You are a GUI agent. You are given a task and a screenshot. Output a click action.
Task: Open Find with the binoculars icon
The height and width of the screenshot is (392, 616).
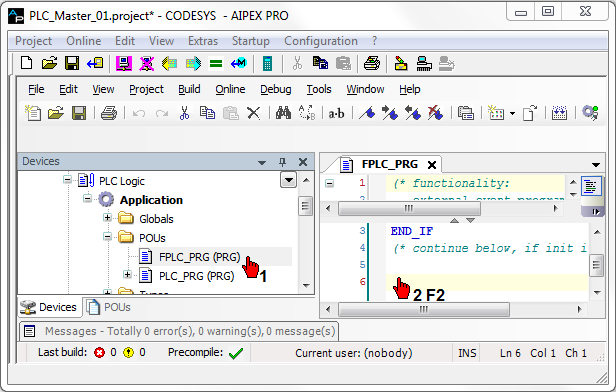click(283, 113)
